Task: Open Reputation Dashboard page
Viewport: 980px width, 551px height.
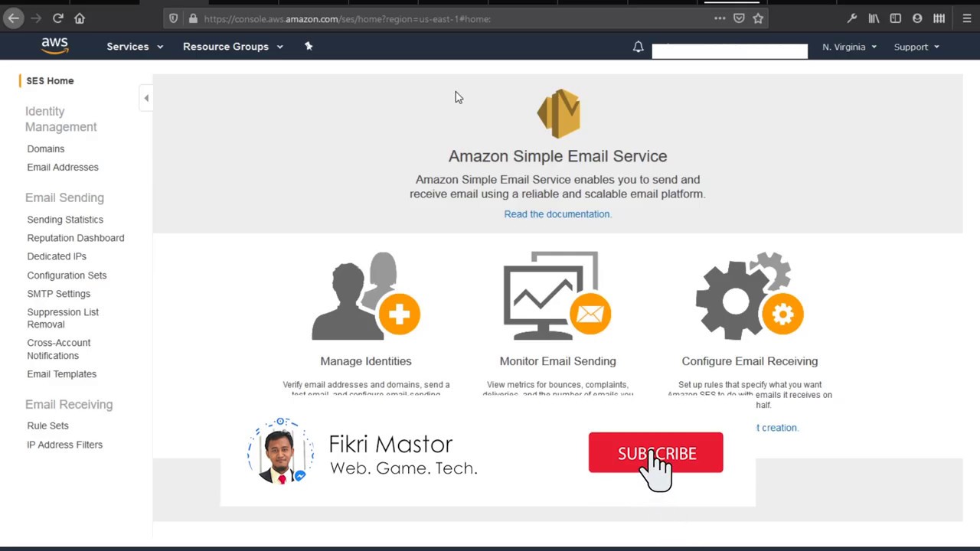Action: click(76, 238)
